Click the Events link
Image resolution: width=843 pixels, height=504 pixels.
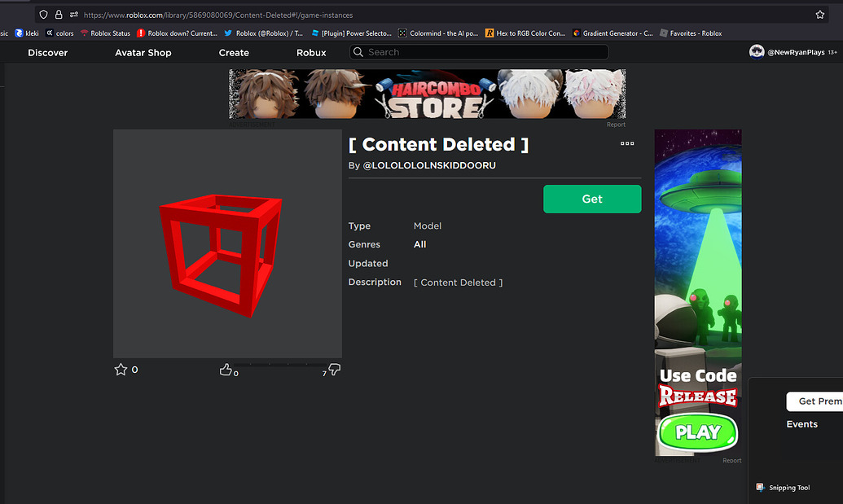[x=801, y=423]
